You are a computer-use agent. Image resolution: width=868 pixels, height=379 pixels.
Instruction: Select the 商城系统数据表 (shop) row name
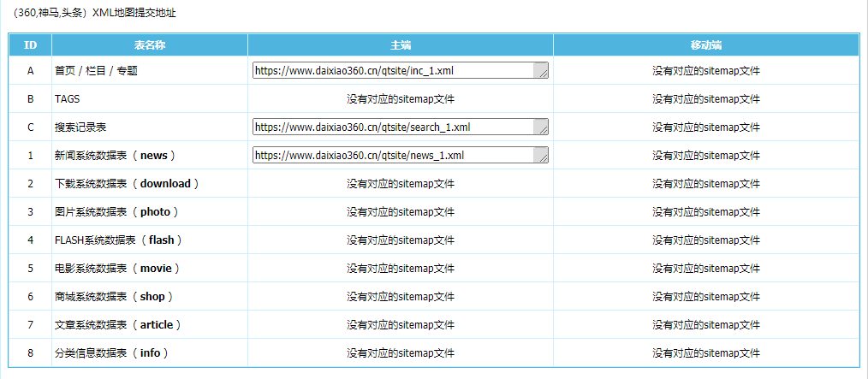(x=114, y=297)
